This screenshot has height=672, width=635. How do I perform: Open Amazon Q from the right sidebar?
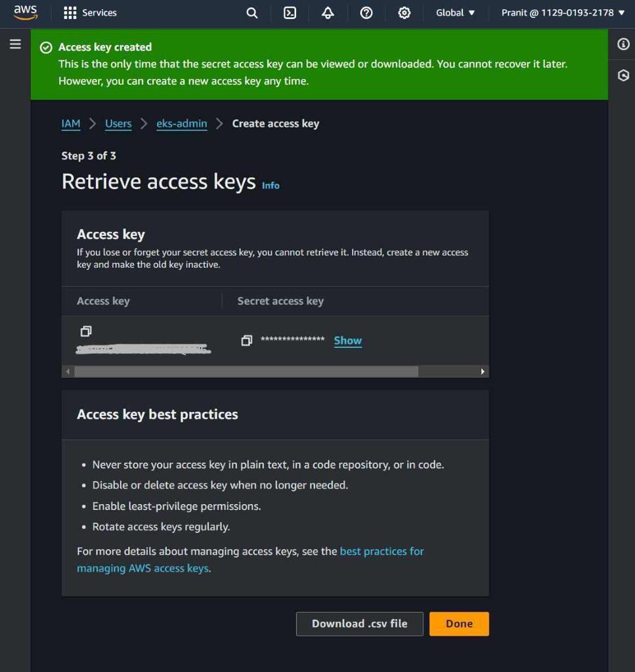click(x=622, y=75)
